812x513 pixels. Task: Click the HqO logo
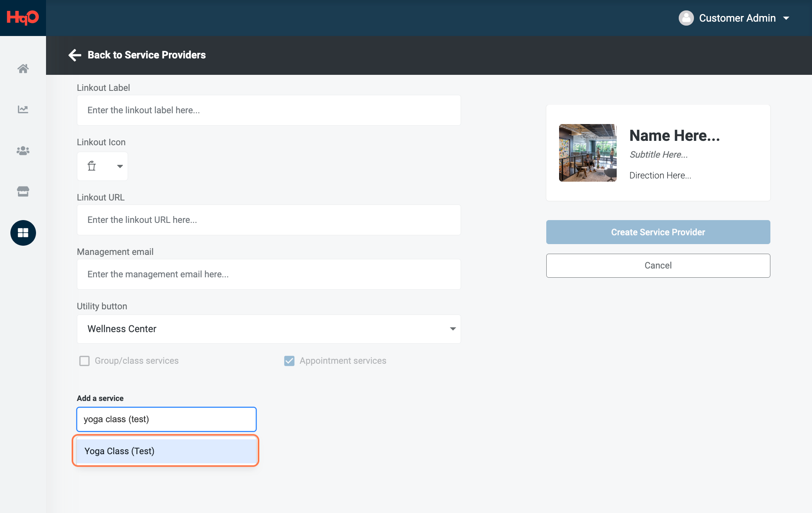click(x=23, y=18)
